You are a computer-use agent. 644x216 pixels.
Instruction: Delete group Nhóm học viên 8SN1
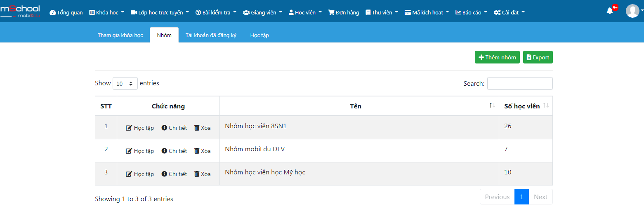click(202, 128)
